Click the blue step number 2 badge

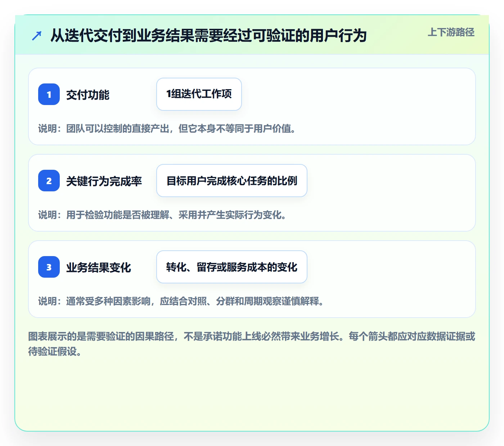49,181
